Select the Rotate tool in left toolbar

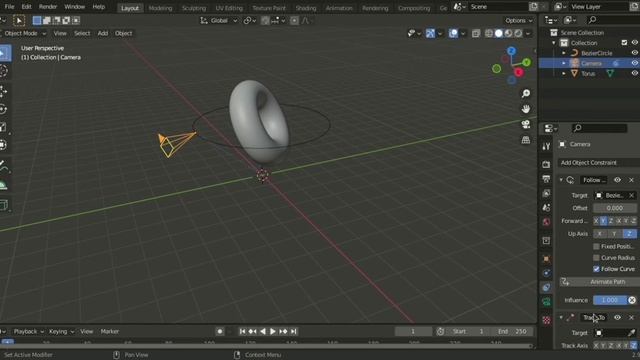(4, 109)
